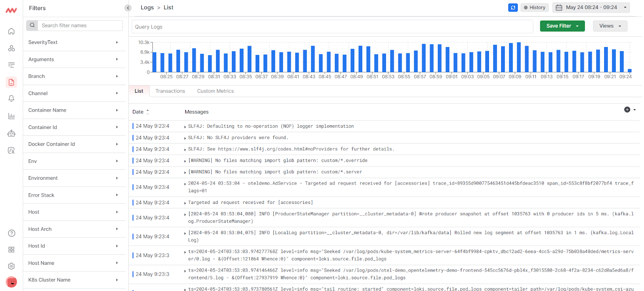Open the May 24 date range dropdown

coord(591,8)
